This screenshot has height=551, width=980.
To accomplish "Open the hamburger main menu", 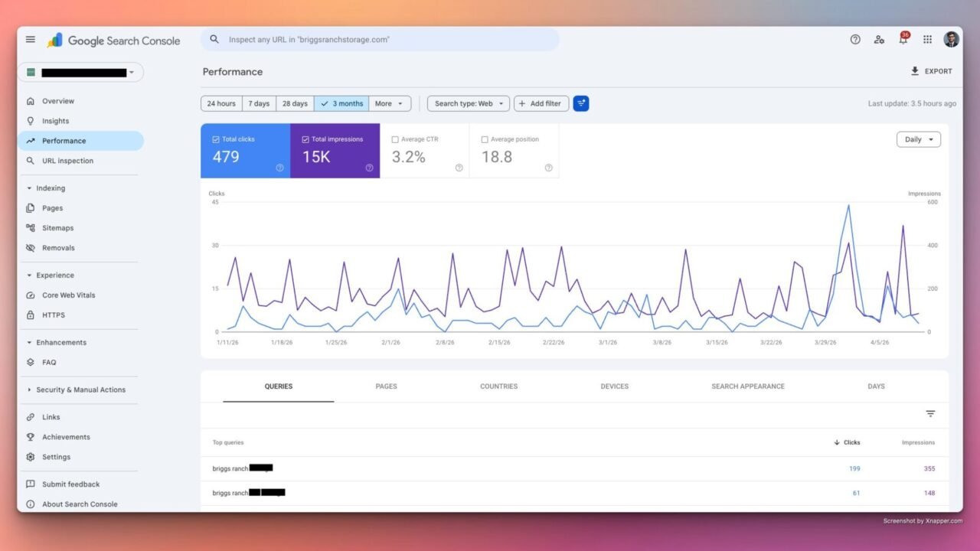I will 30,40.
